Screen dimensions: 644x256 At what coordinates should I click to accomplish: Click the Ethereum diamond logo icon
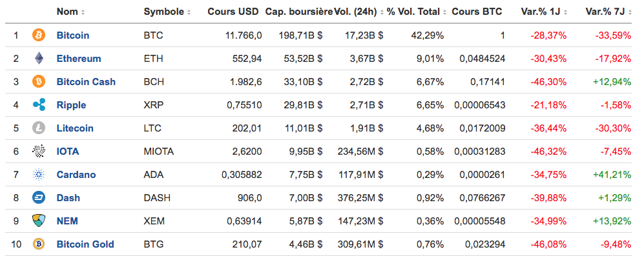tap(39, 58)
